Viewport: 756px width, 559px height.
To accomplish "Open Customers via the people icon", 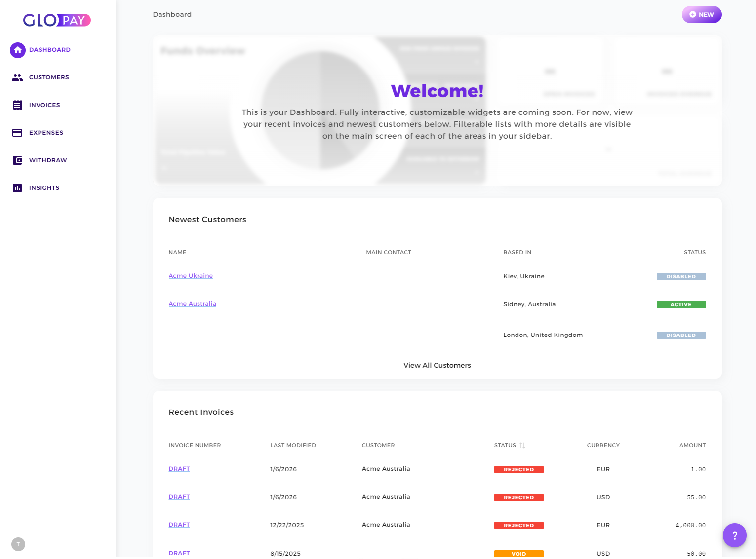I will click(18, 77).
